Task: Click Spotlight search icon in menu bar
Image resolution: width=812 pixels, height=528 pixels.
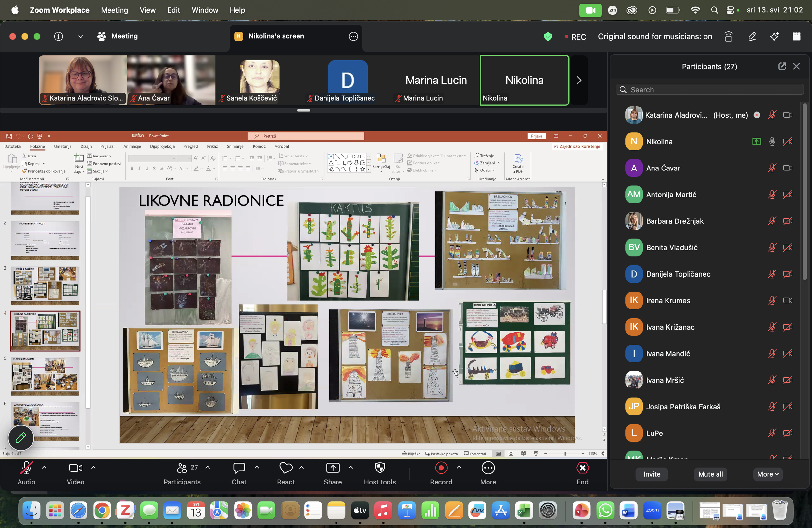Action: click(x=715, y=10)
